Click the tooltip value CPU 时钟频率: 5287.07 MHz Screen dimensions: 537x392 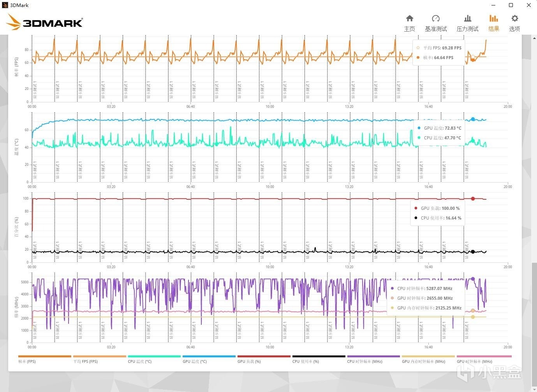point(425,288)
